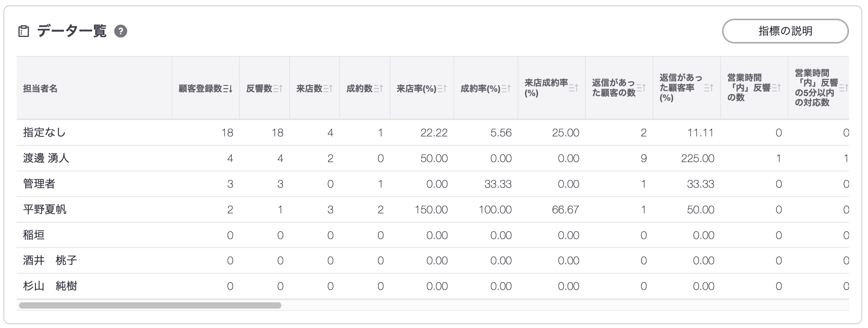Select the 稲垣 row name
The image size is (868, 328).
click(34, 235)
